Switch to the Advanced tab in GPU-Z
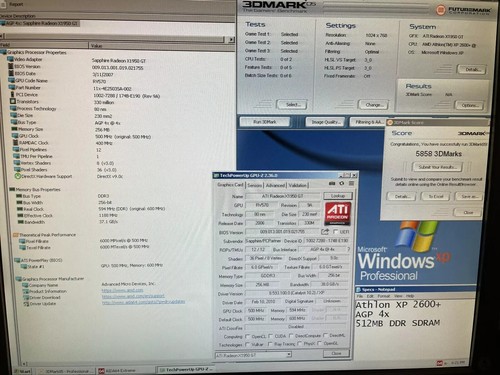 (x=275, y=185)
